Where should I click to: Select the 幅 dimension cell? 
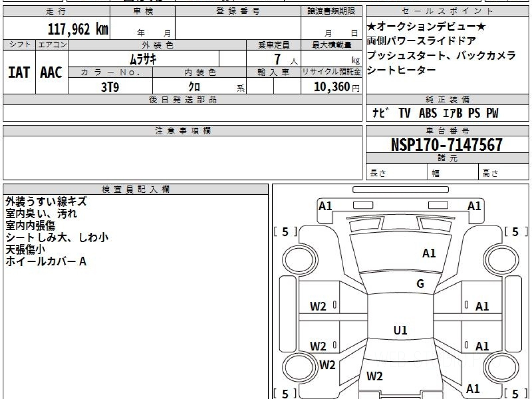click(x=453, y=172)
